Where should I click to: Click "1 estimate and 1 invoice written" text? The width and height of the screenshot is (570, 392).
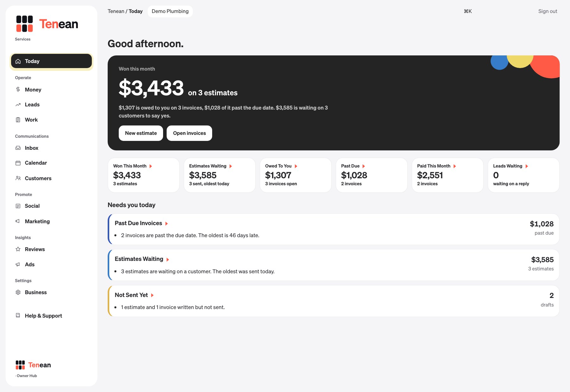click(173, 307)
